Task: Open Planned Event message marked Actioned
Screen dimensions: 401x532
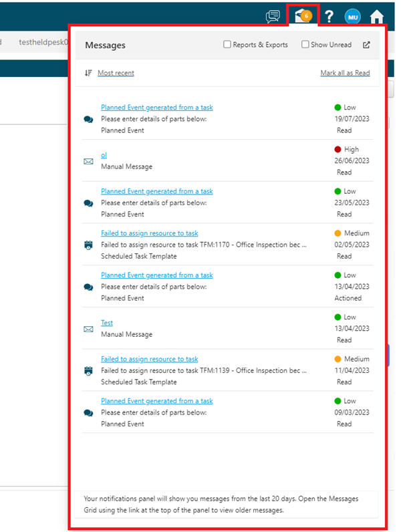Action: coord(156,275)
